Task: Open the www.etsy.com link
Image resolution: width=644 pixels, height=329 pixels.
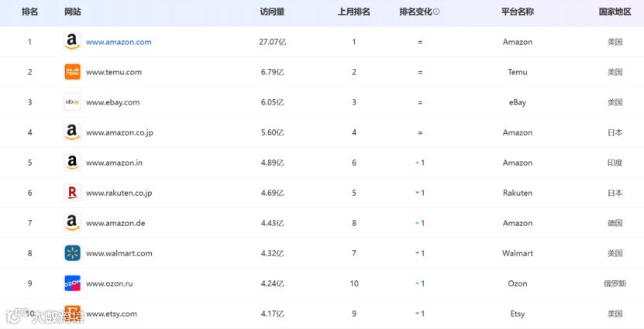Action: 112,314
